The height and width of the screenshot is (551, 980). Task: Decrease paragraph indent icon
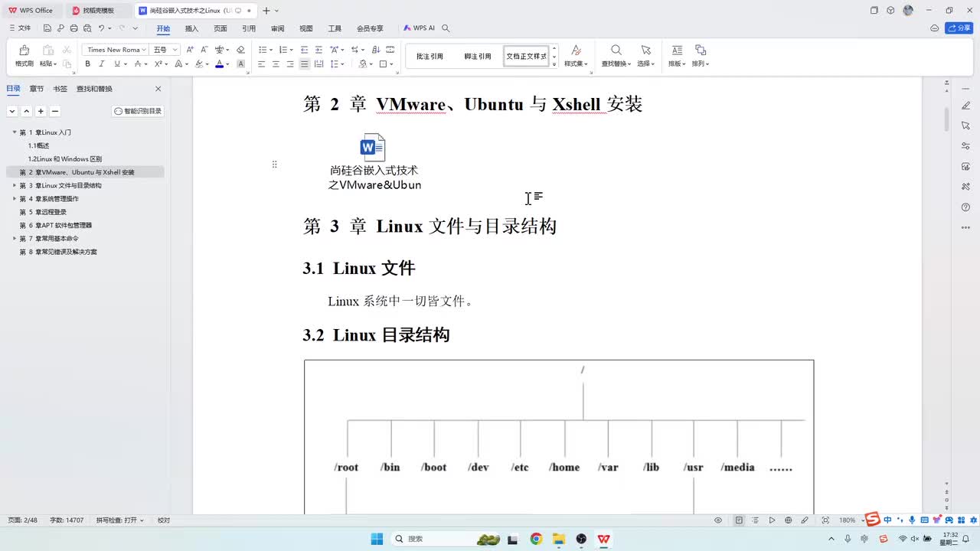(305, 50)
